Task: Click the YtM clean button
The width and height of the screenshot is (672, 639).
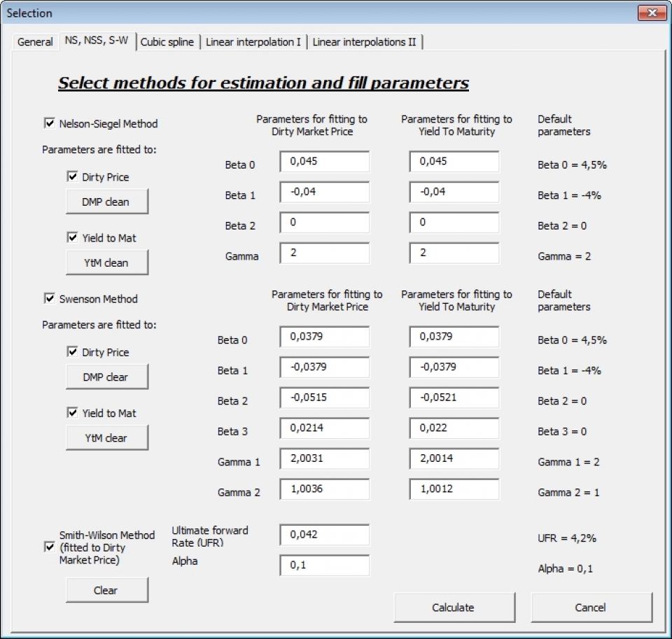Action: [x=106, y=263]
